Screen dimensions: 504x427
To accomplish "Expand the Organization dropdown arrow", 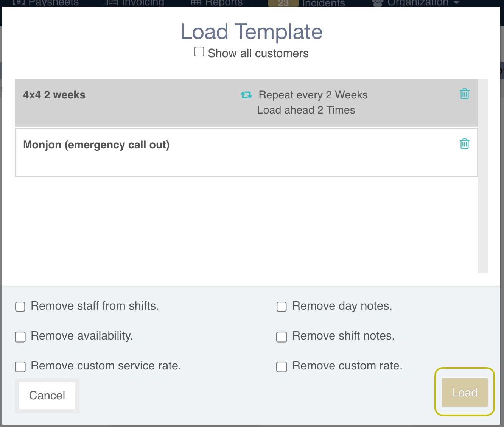I will 456,3.
